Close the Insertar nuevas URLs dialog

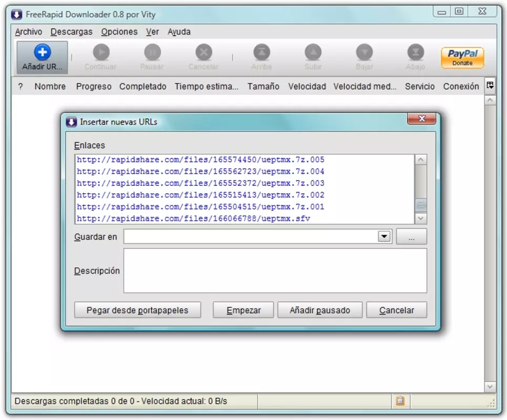pyautogui.click(x=422, y=119)
